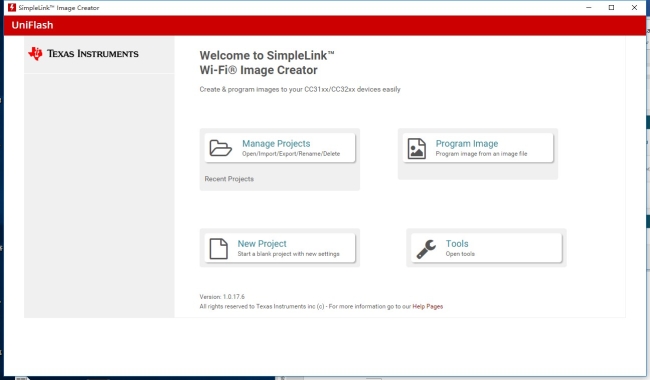Click the wrench icon for Tools
Image resolution: width=650 pixels, height=380 pixels.
[426, 249]
